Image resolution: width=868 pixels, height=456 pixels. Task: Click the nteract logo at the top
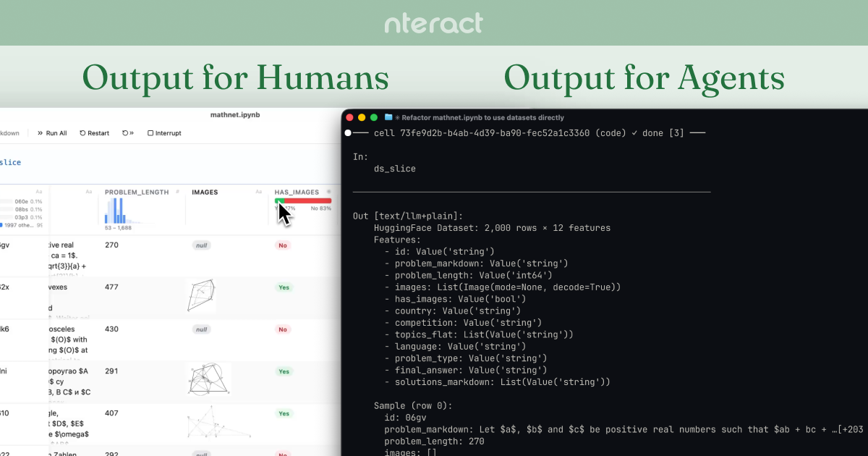pyautogui.click(x=434, y=23)
